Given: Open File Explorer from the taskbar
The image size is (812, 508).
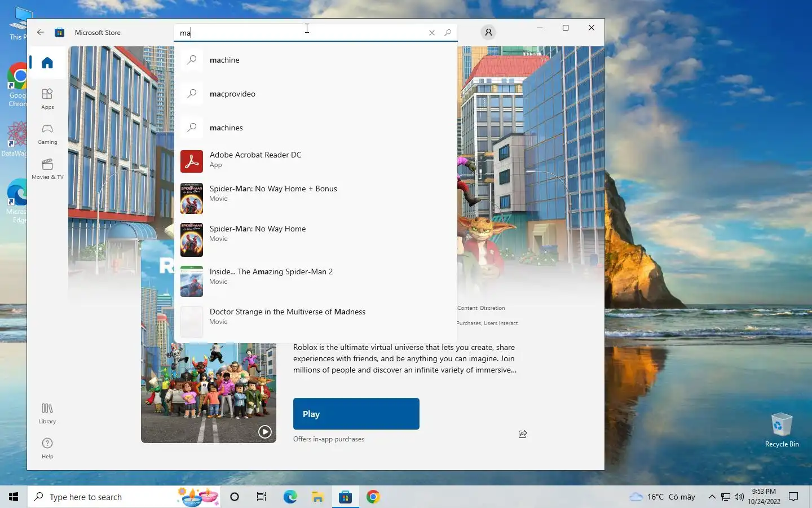Looking at the screenshot, I should click(x=317, y=497).
